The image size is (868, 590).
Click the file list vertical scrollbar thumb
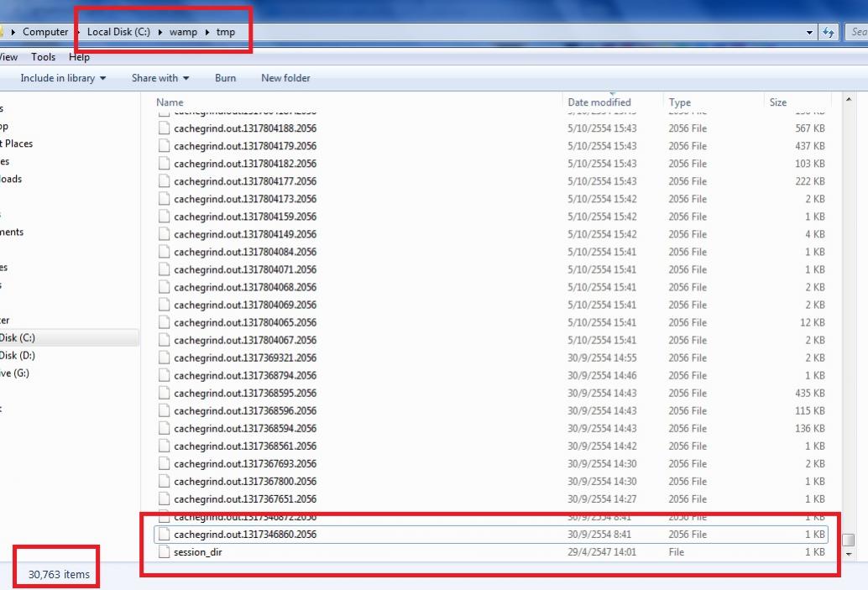[x=849, y=539]
